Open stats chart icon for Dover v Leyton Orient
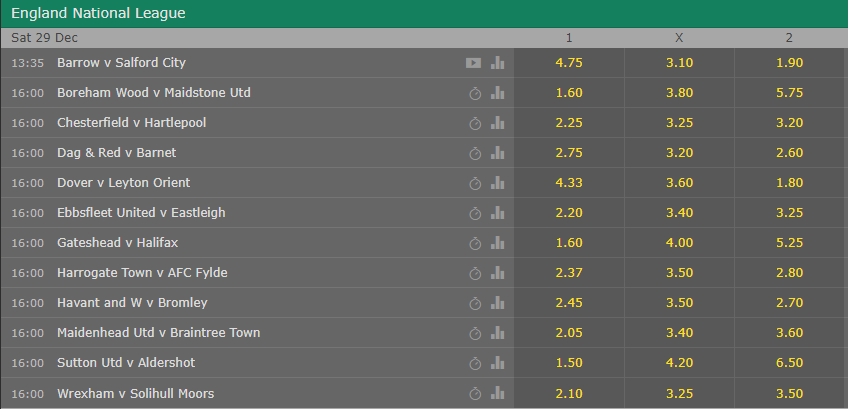The width and height of the screenshot is (848, 409). coord(498,183)
